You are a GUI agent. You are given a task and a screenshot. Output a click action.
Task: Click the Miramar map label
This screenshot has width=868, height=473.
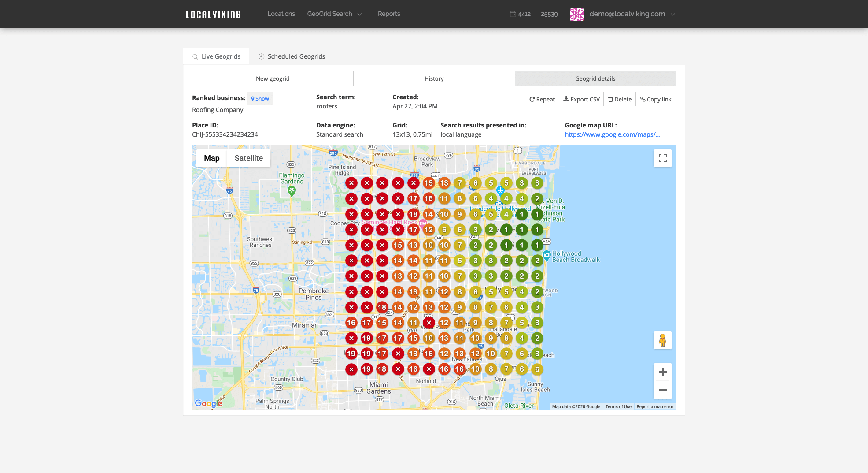tap(304, 325)
